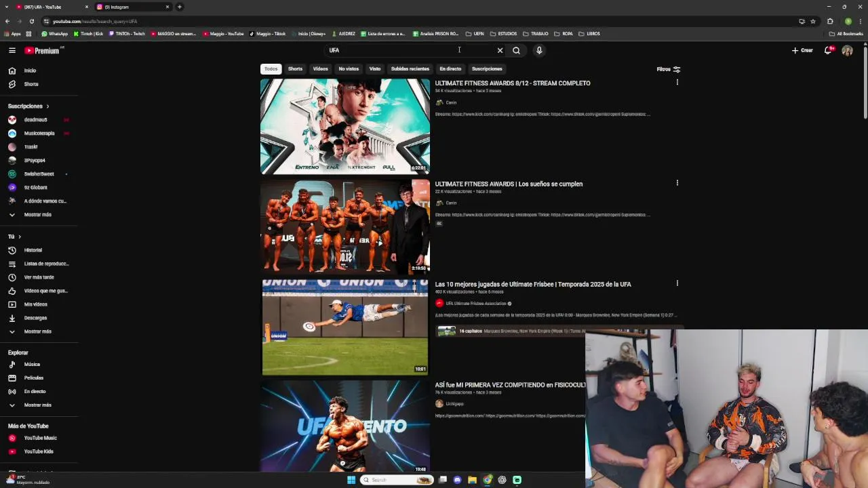The image size is (868, 488).
Task: Open Ver más tarde list
Action: pyautogui.click(x=39, y=277)
